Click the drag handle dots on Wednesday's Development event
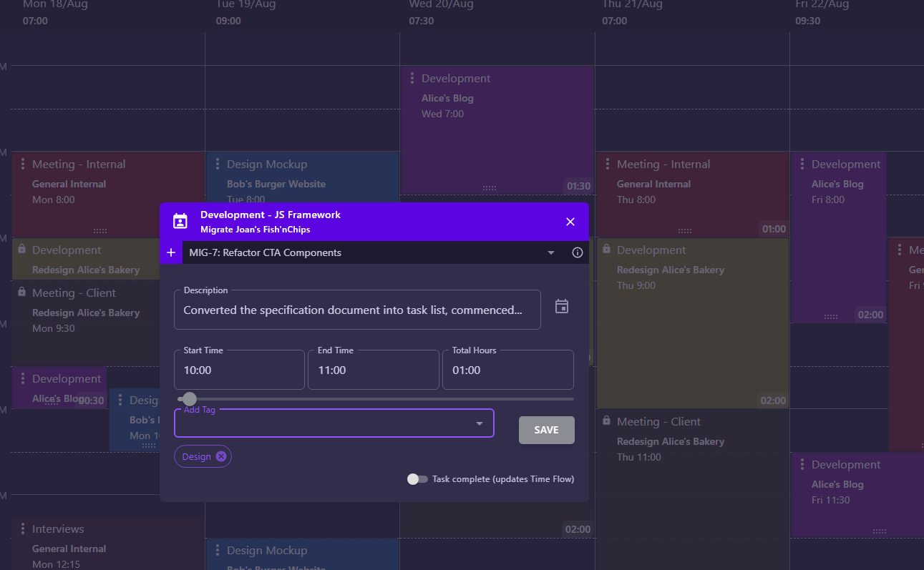The height and width of the screenshot is (570, 924). coord(489,187)
